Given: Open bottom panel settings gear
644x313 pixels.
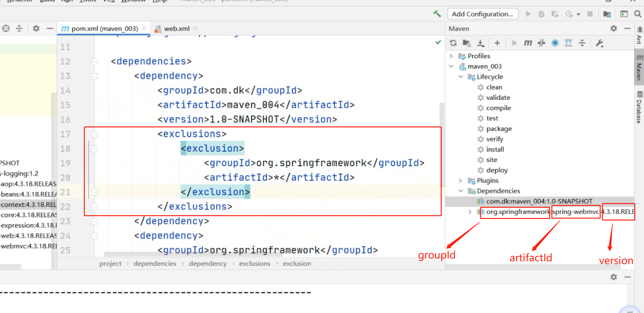Looking at the screenshot, I should pos(613,277).
